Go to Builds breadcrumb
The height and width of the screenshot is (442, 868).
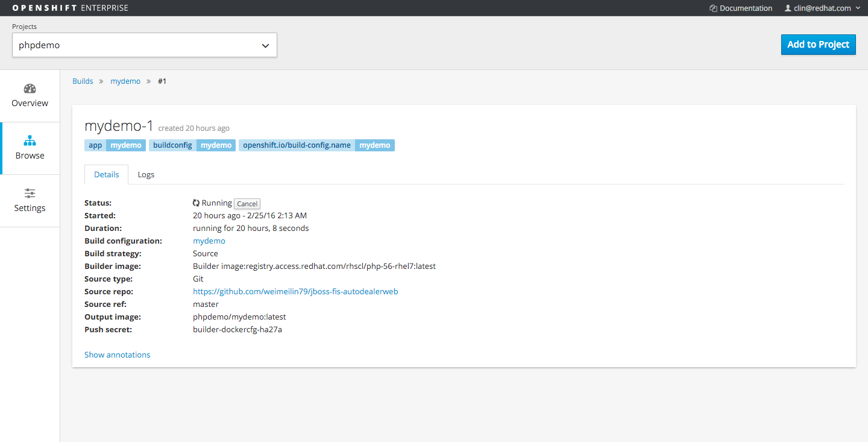83,81
